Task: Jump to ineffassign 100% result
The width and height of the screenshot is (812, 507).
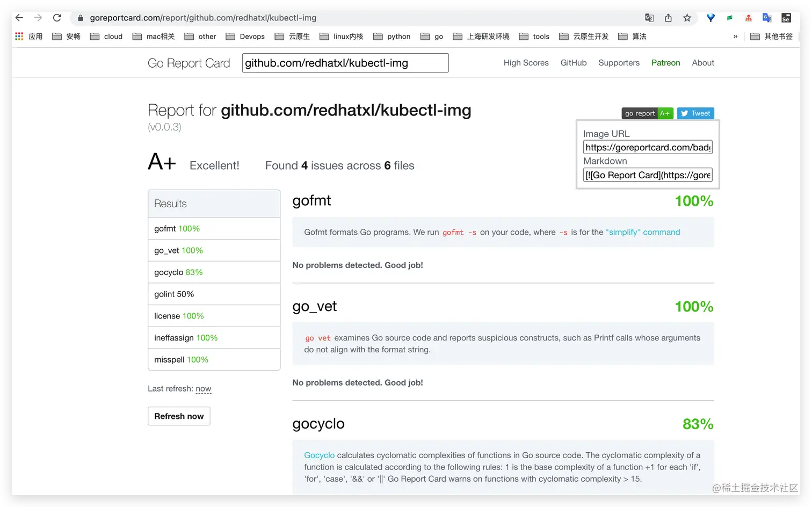Action: [x=214, y=338]
